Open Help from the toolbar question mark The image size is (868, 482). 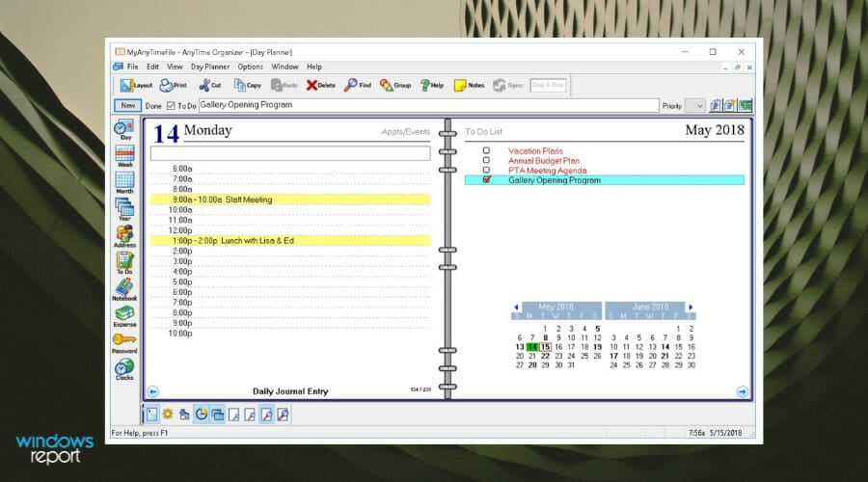tap(432, 85)
